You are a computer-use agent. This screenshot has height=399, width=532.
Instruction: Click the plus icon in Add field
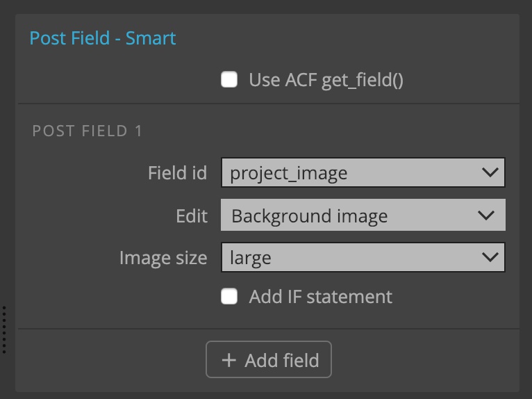point(228,360)
